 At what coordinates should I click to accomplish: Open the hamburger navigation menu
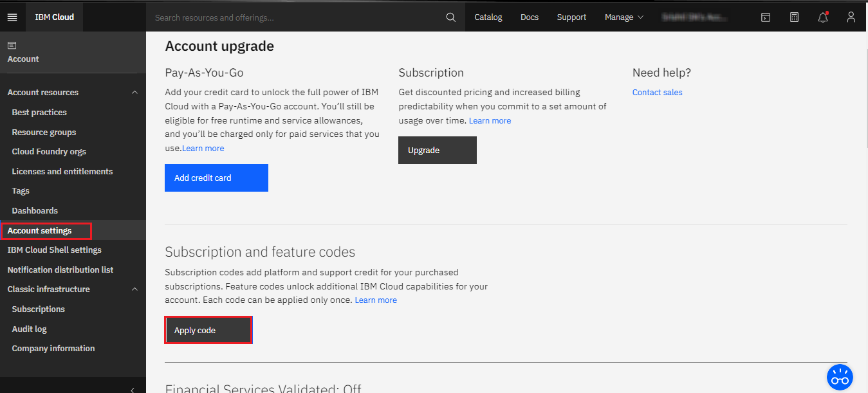(x=12, y=17)
